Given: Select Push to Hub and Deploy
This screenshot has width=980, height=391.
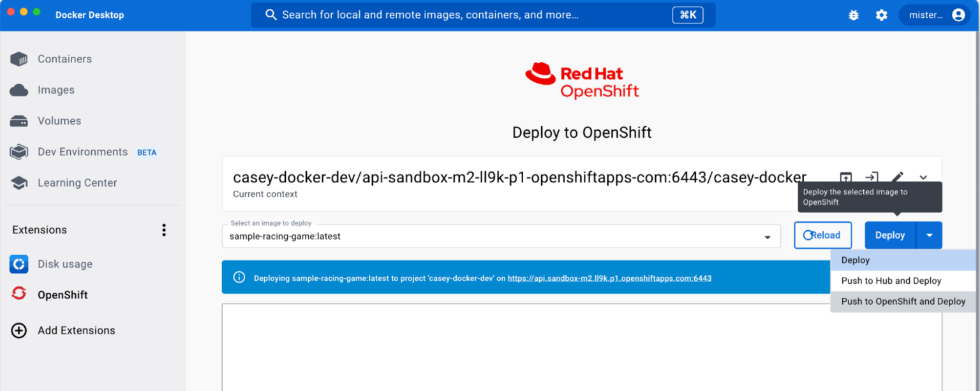Looking at the screenshot, I should [x=891, y=280].
